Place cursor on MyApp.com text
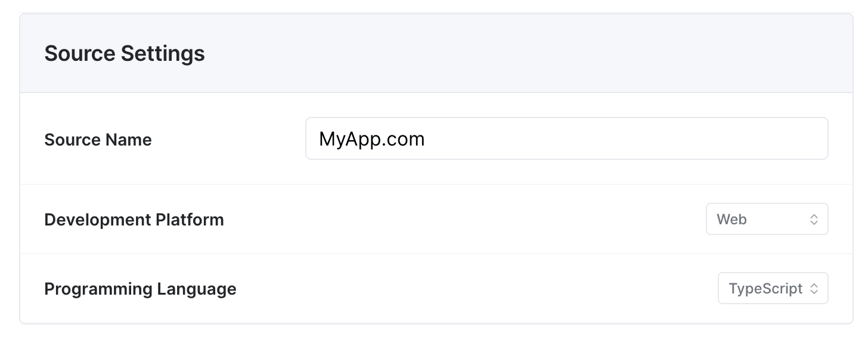868x340 pixels. pyautogui.click(x=371, y=139)
